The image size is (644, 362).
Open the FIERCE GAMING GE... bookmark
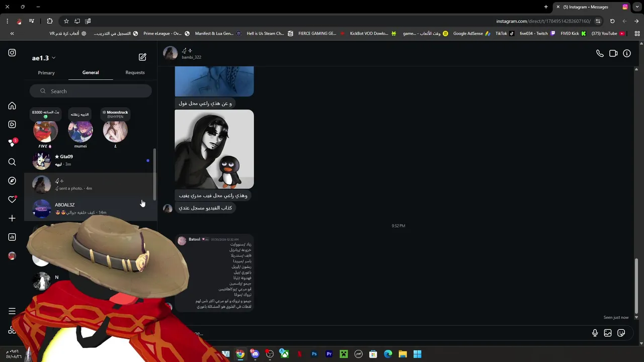321,34
